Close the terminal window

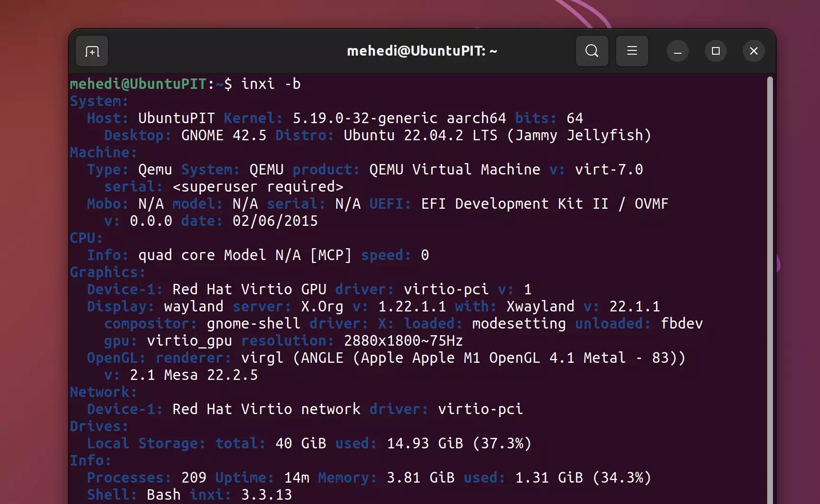coord(754,51)
